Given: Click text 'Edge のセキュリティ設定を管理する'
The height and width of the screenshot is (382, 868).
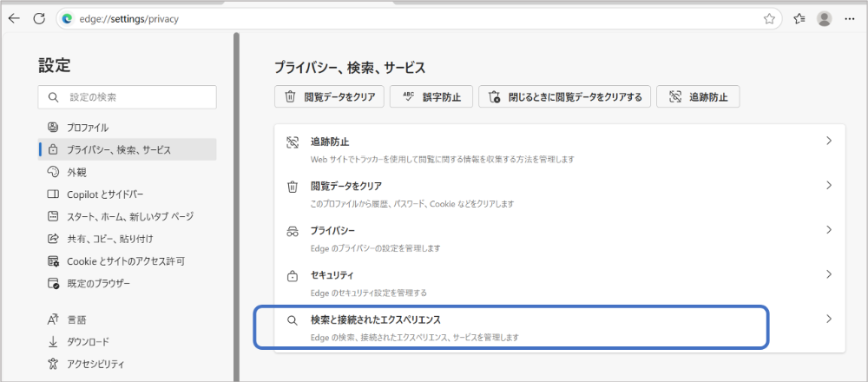Looking at the screenshot, I should [369, 293].
